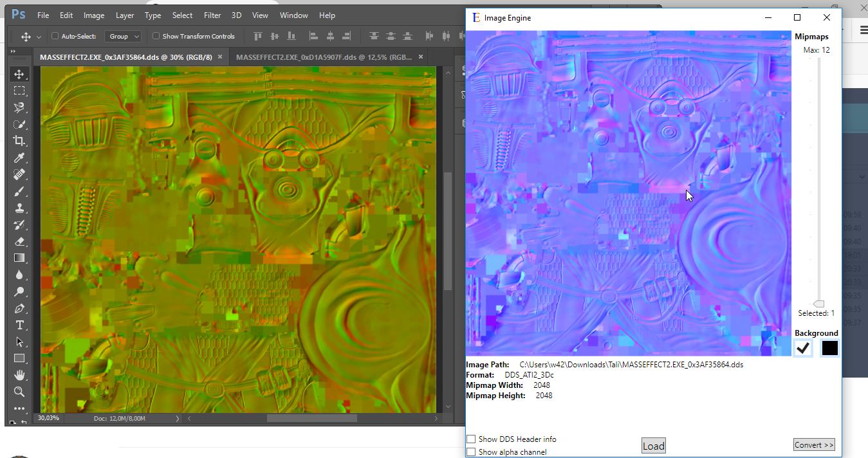Image resolution: width=868 pixels, height=458 pixels.
Task: Check Show alpha channel
Action: click(471, 452)
